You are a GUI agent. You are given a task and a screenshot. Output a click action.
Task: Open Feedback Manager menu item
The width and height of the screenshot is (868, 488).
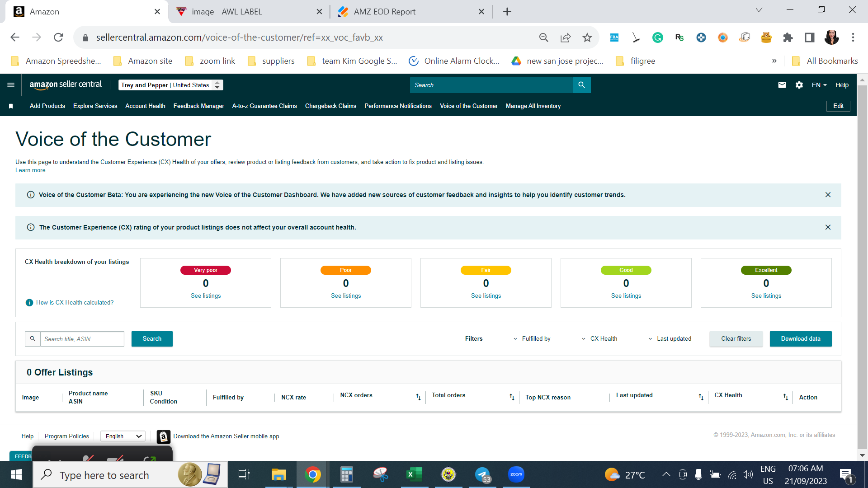198,106
